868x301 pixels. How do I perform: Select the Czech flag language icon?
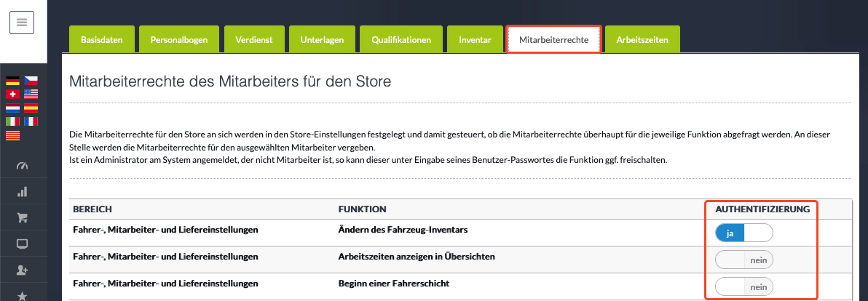point(31,81)
